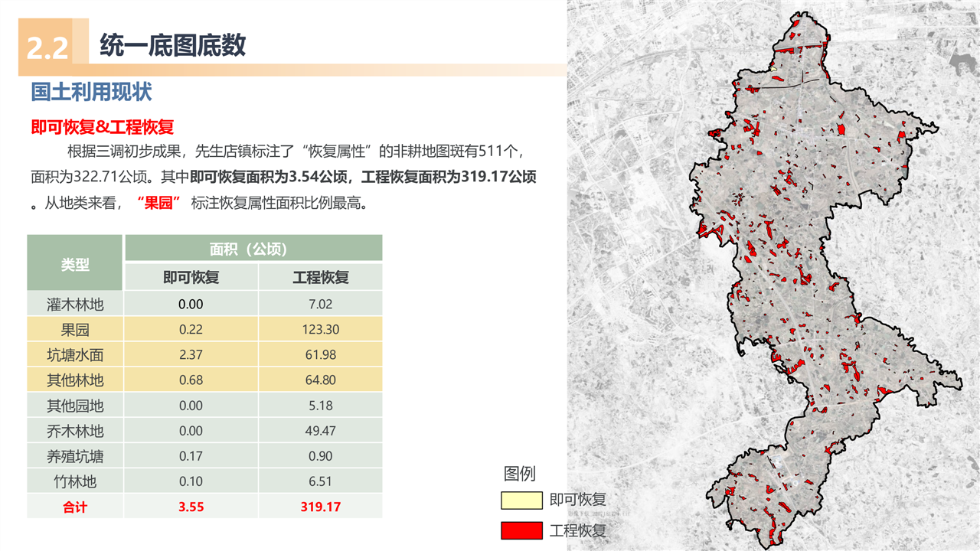The image size is (980, 551).
Task: Select the 2.2 section number box
Action: (x=48, y=47)
